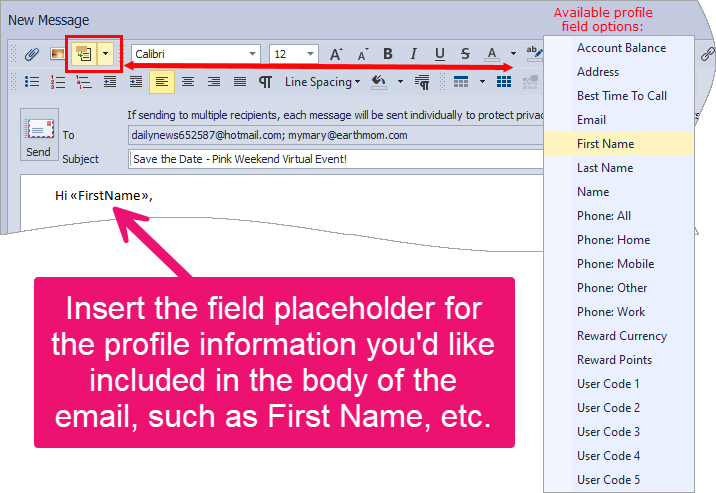This screenshot has width=716, height=493.
Task: Choose Reward Currency field option
Action: coord(619,336)
